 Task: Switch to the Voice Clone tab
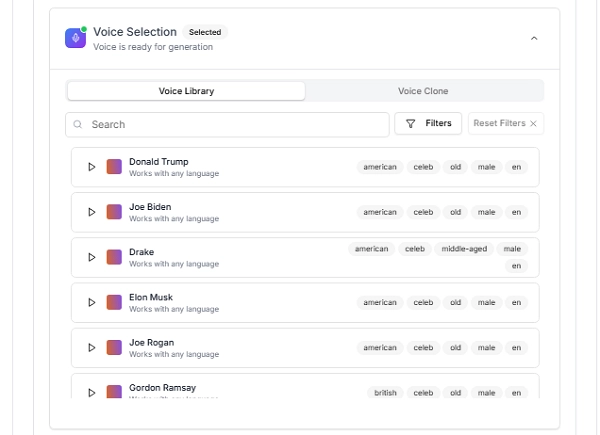423,91
